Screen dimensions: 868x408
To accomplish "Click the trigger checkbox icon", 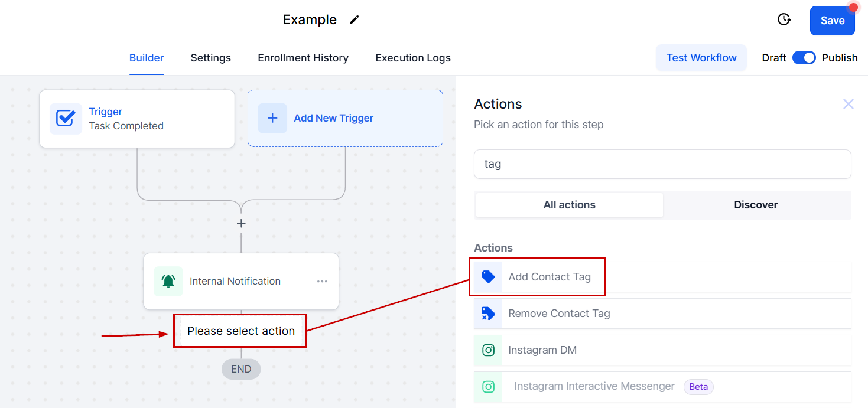I will (x=66, y=119).
